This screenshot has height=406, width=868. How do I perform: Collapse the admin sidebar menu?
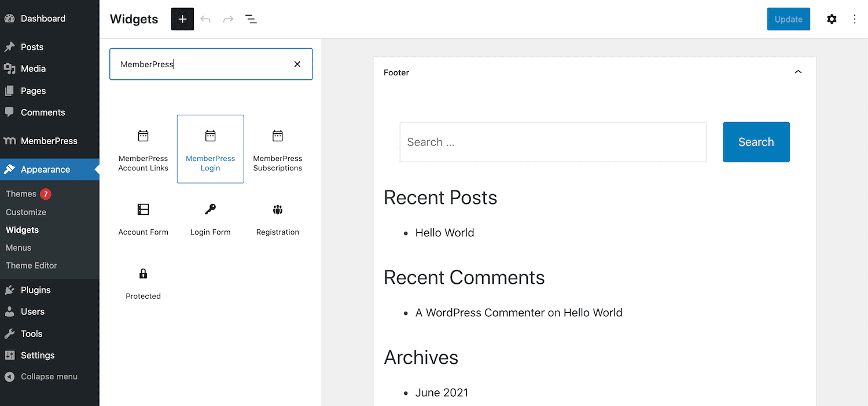click(x=49, y=376)
